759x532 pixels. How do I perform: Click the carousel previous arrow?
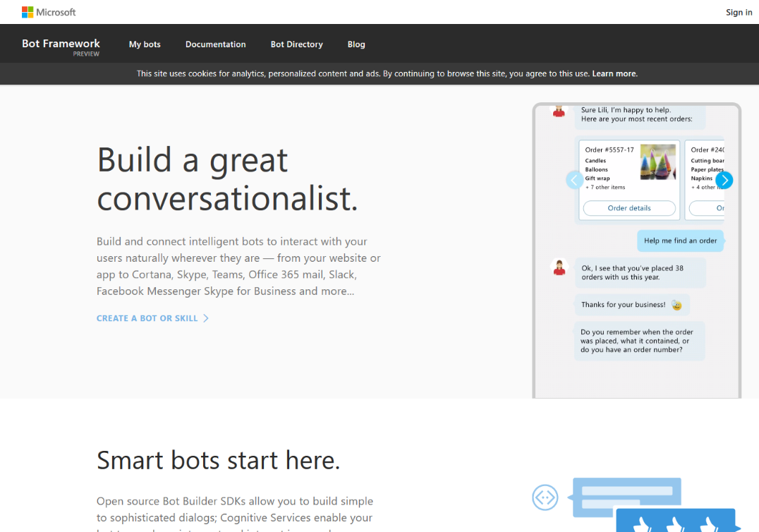[574, 180]
